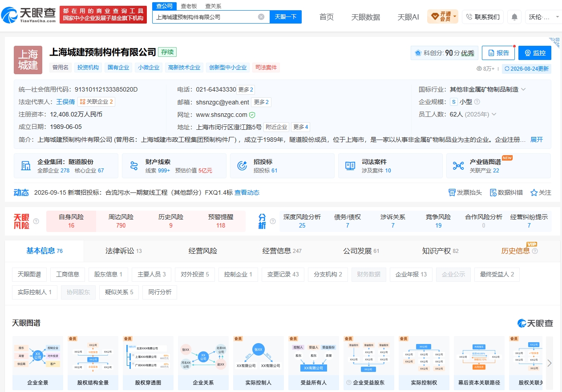Expand email 更多 2 list
This screenshot has height=392, width=562.
point(261,102)
